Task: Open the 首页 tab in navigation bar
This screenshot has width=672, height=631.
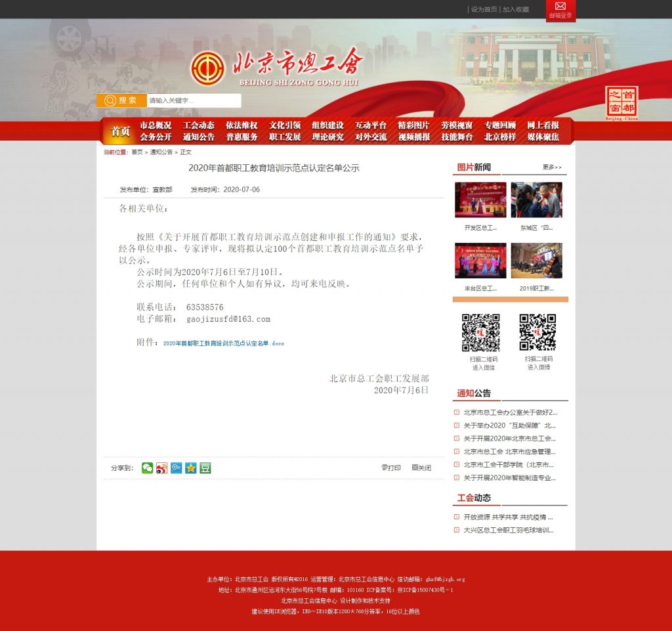Action: (x=120, y=131)
